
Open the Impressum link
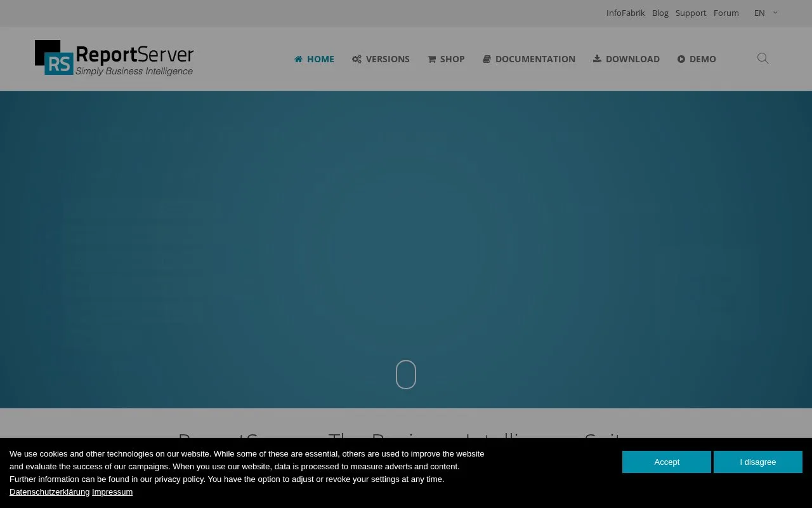click(112, 492)
